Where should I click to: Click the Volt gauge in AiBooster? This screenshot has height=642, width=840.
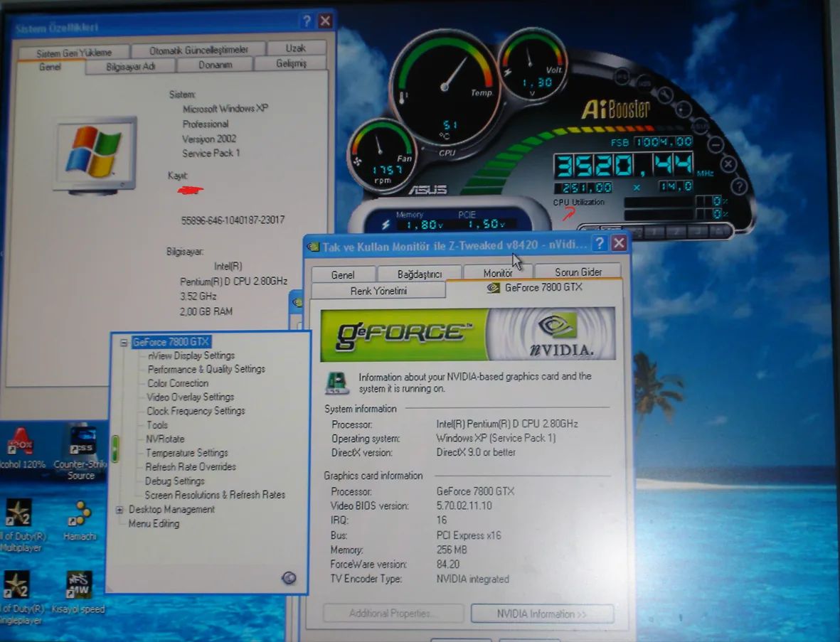(533, 65)
